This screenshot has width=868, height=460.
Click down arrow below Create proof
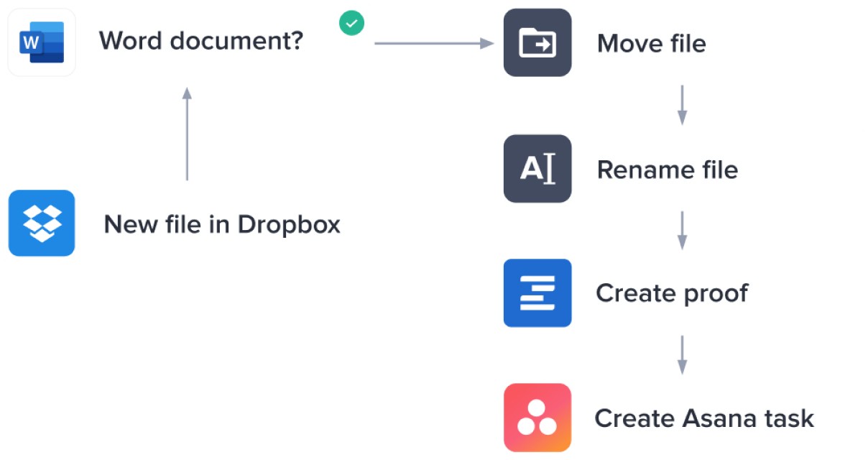pos(682,355)
